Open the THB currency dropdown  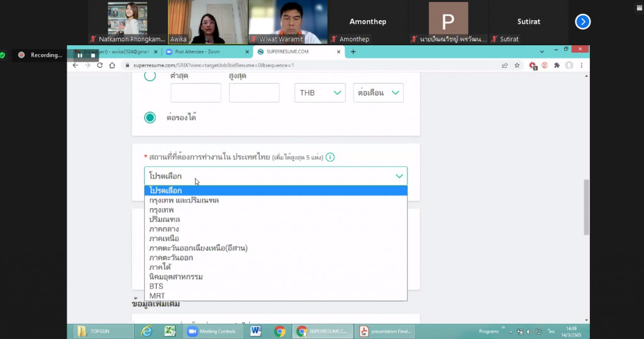319,93
